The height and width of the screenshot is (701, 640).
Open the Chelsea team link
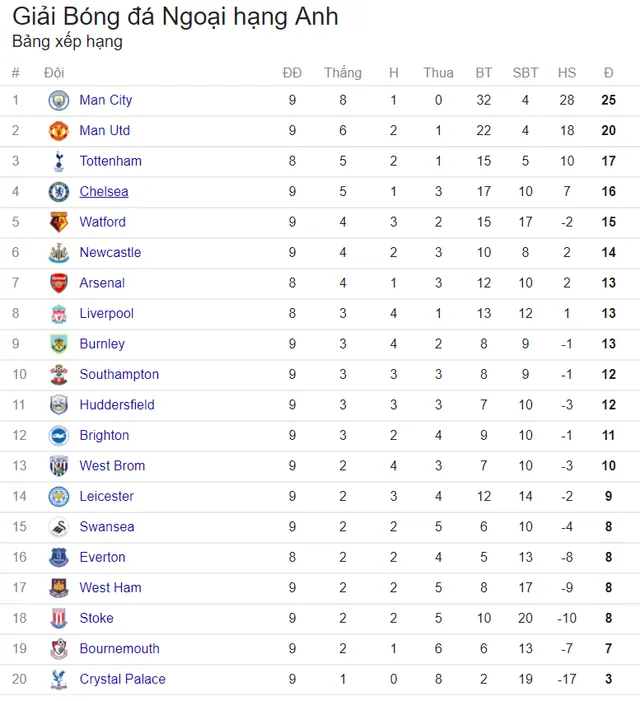coord(104,191)
